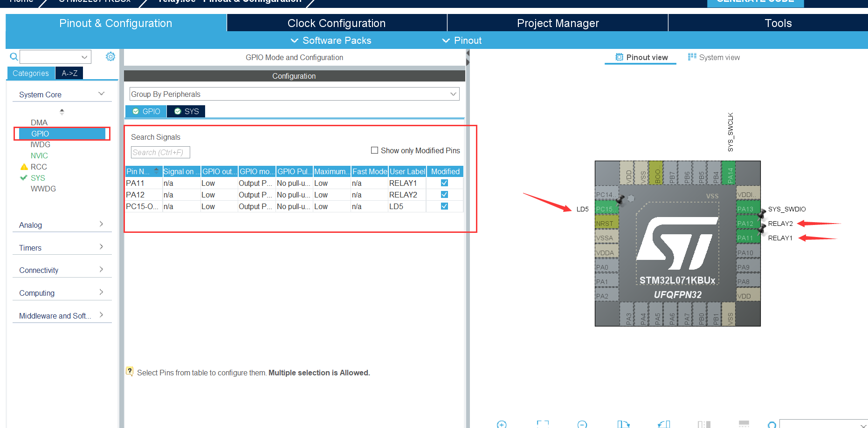Click pin PA11 on the chip
The height and width of the screenshot is (428, 868).
click(x=748, y=238)
